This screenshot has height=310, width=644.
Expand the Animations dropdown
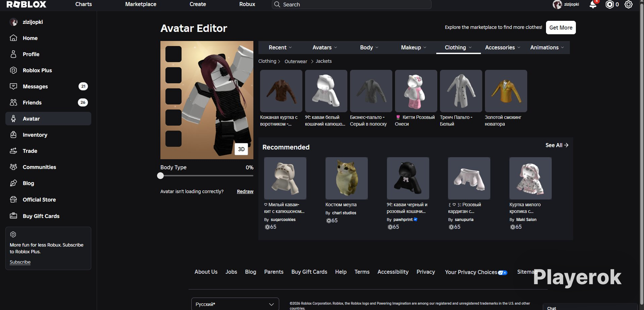point(547,48)
